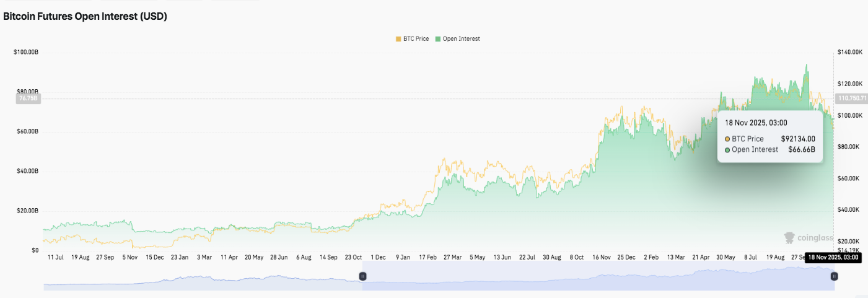The height and width of the screenshot is (298, 868).
Task: Click the green dot in the tooltip
Action: (x=727, y=149)
